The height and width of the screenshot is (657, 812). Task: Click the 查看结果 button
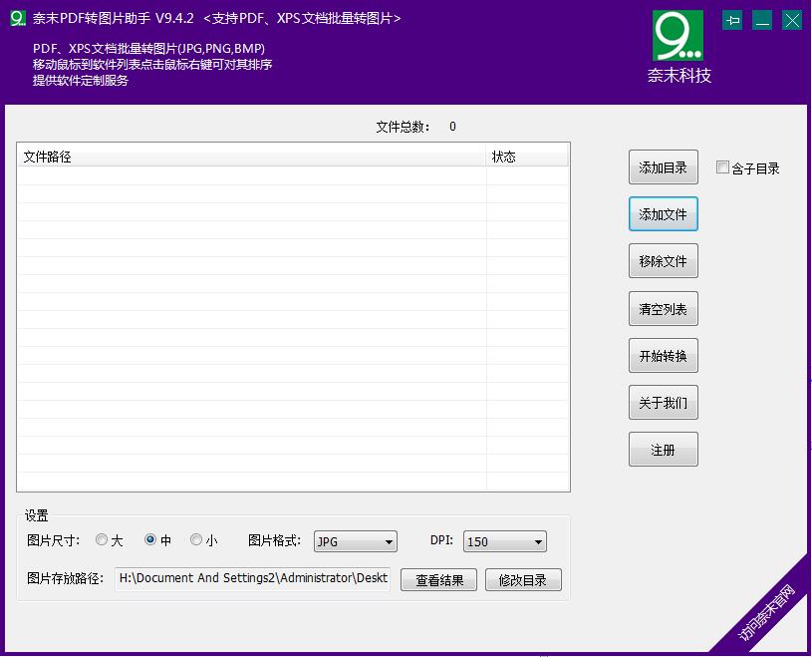(438, 580)
